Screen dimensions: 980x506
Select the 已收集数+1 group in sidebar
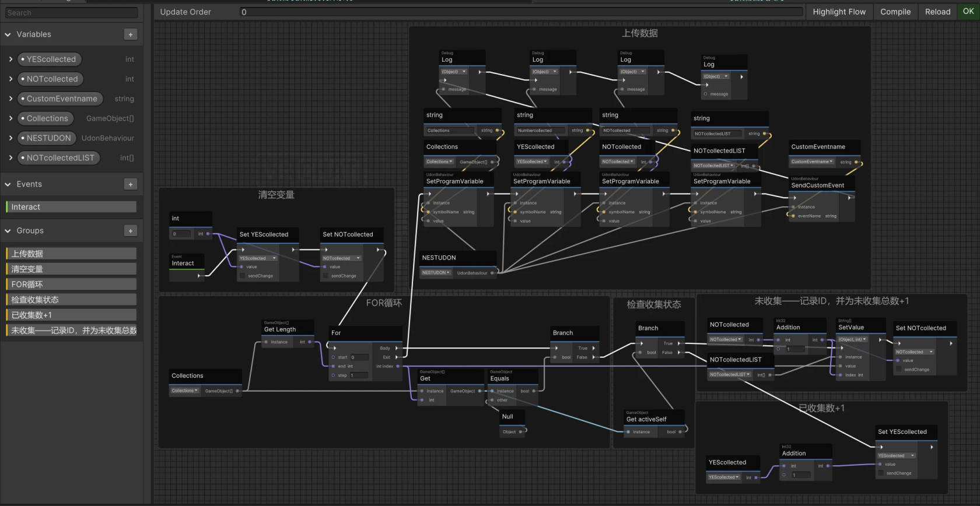click(x=71, y=315)
